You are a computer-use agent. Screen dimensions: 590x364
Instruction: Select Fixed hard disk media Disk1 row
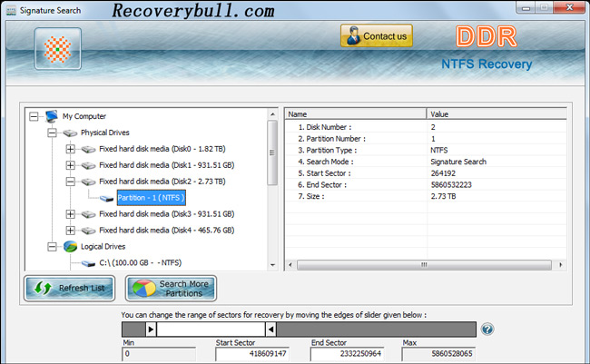click(167, 165)
